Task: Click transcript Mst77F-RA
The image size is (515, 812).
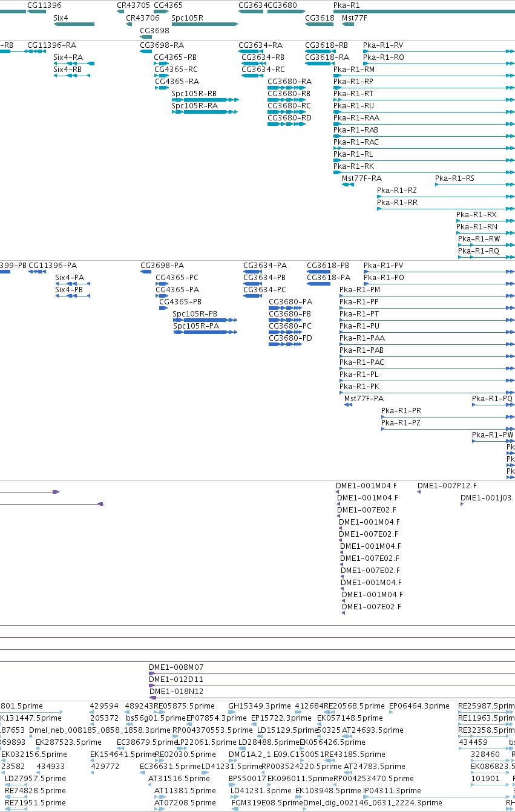Action: click(x=362, y=178)
